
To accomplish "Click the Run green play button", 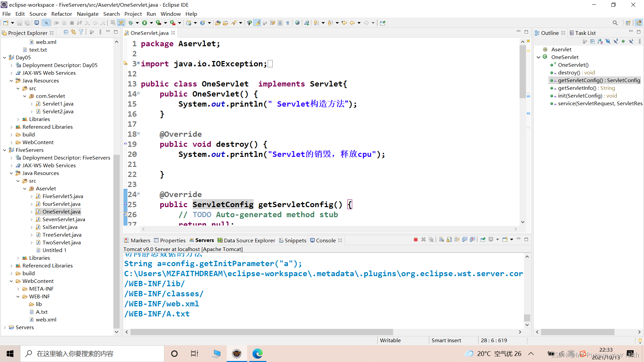I will [145, 23].
